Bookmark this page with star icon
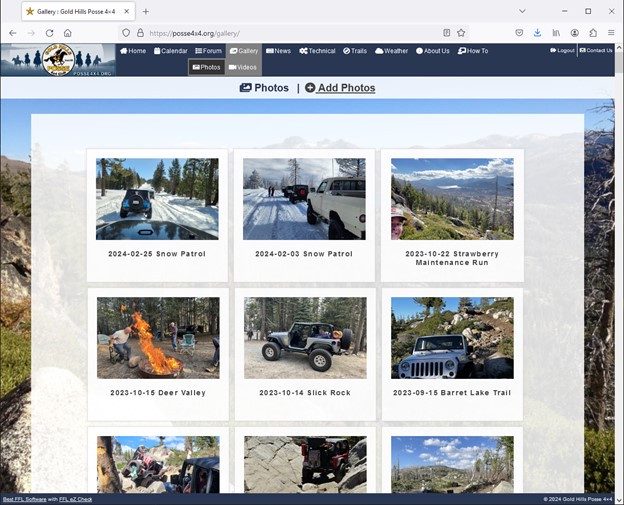Viewport: 624px width, 505px height. click(461, 33)
